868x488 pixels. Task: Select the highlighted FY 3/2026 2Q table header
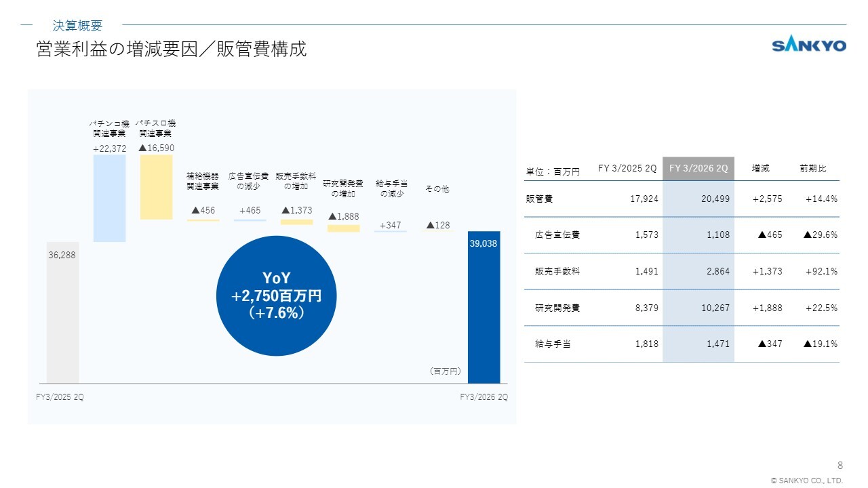click(698, 169)
